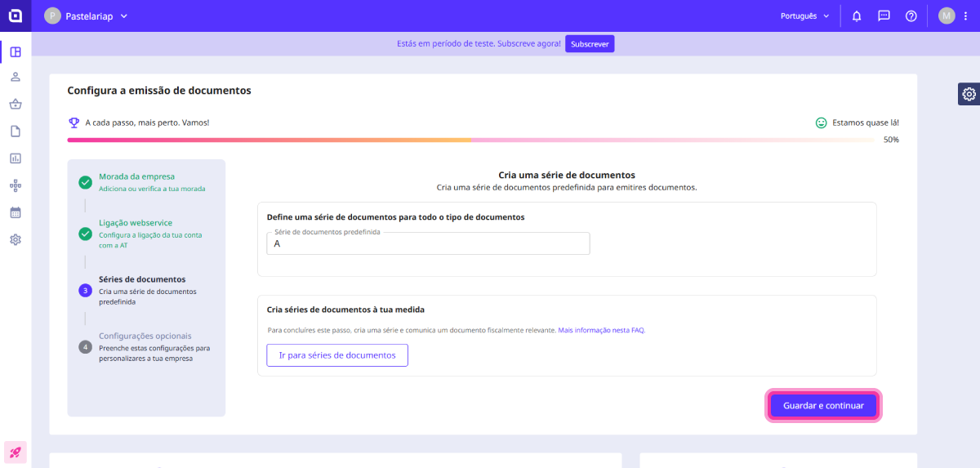Click the Morada da empresa green checkmark

(x=85, y=182)
